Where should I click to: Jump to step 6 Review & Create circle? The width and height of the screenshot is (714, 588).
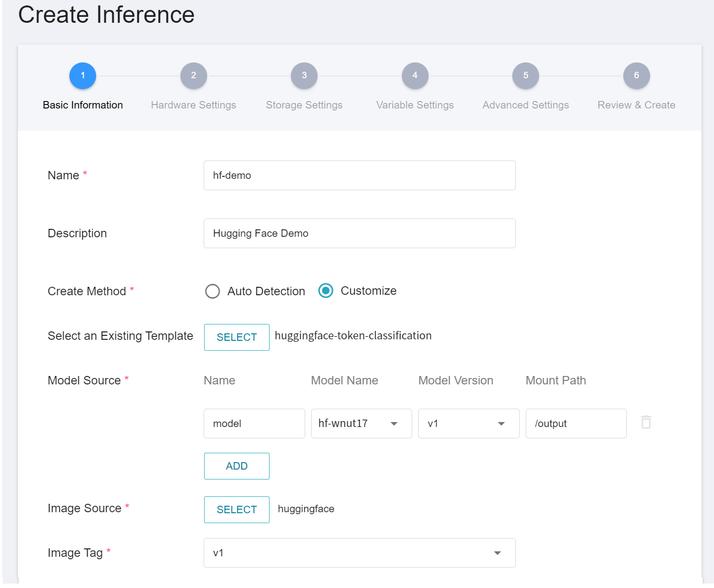click(x=637, y=76)
